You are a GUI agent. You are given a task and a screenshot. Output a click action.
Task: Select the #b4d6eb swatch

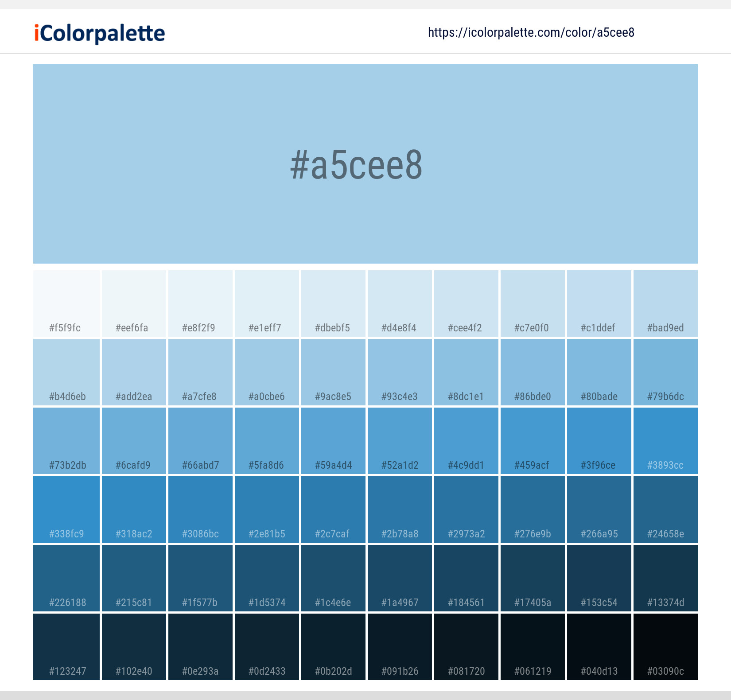pyautogui.click(x=66, y=372)
